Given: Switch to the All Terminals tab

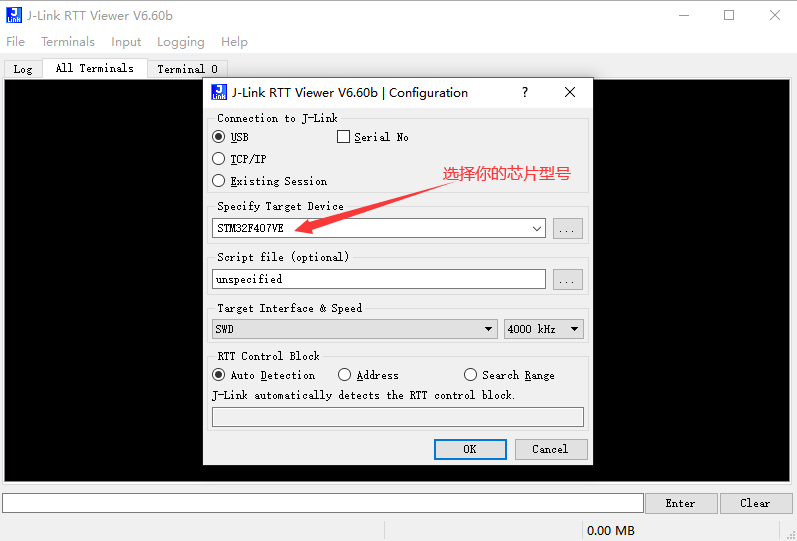Looking at the screenshot, I should point(95,68).
